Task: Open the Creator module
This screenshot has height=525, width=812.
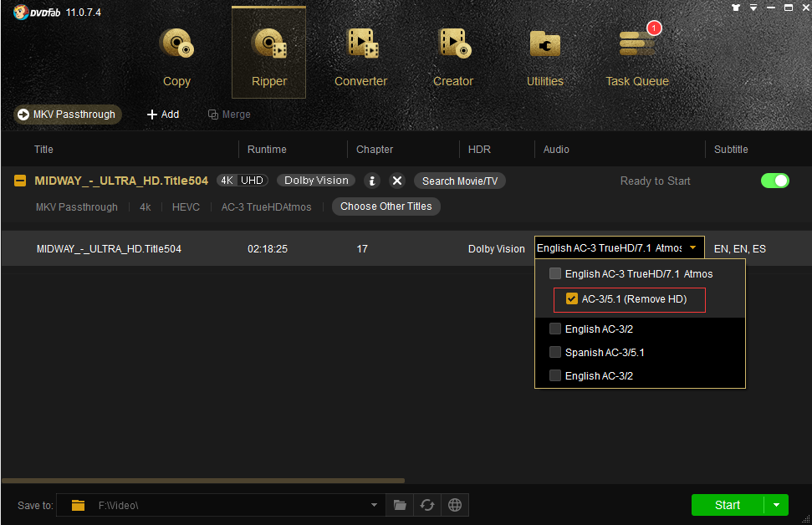Action: point(453,55)
